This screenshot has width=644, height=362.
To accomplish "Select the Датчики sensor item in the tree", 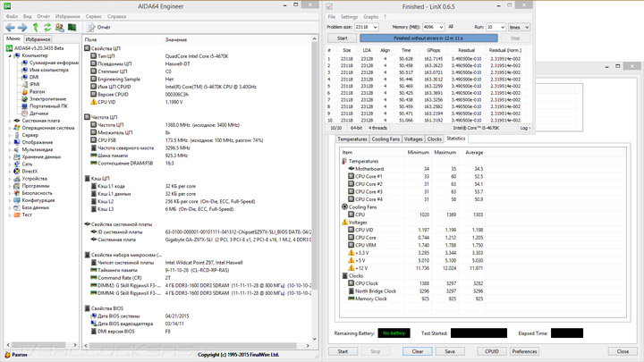I will [x=38, y=114].
